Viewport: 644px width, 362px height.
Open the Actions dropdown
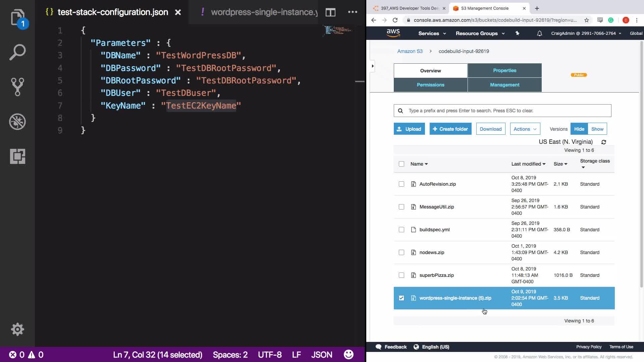pos(525,129)
